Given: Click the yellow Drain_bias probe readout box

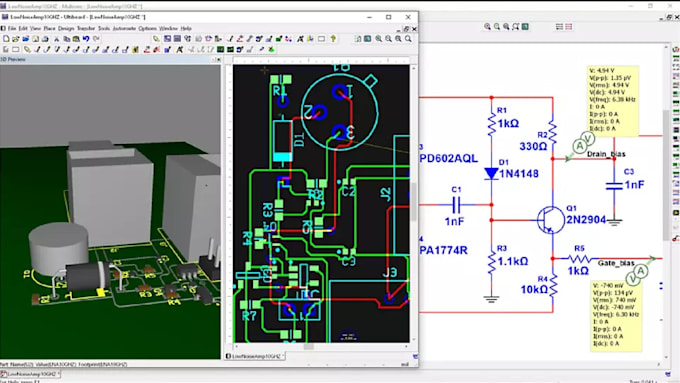Looking at the screenshot, I should pyautogui.click(x=613, y=101).
